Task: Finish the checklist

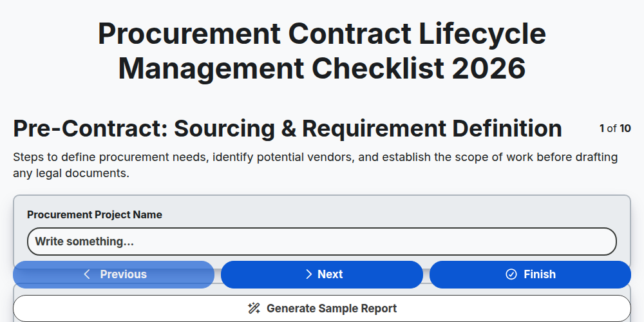Action: (530, 274)
